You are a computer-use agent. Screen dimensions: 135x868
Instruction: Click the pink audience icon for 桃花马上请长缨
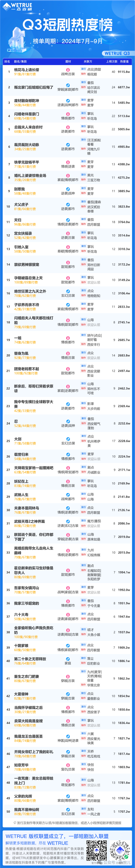[x=68, y=70]
